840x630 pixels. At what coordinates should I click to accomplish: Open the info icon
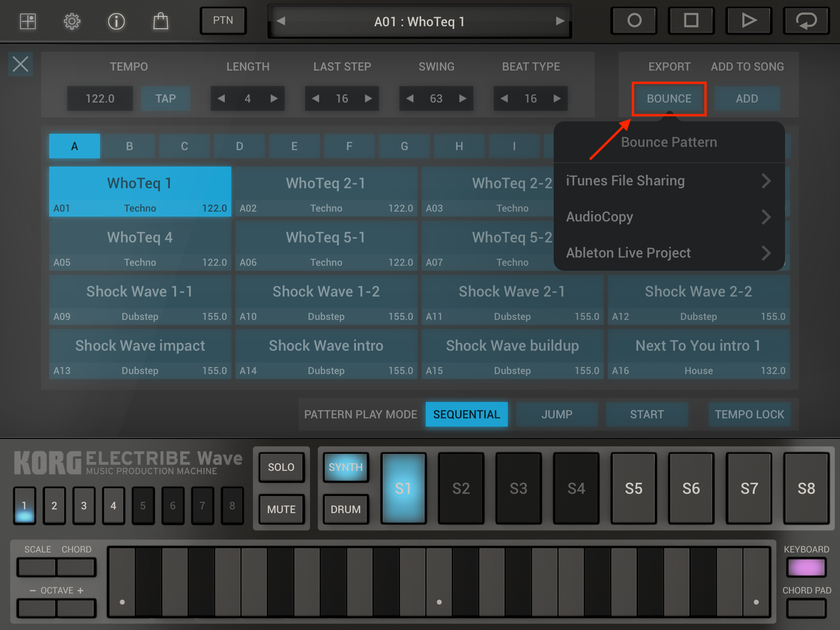[116, 21]
